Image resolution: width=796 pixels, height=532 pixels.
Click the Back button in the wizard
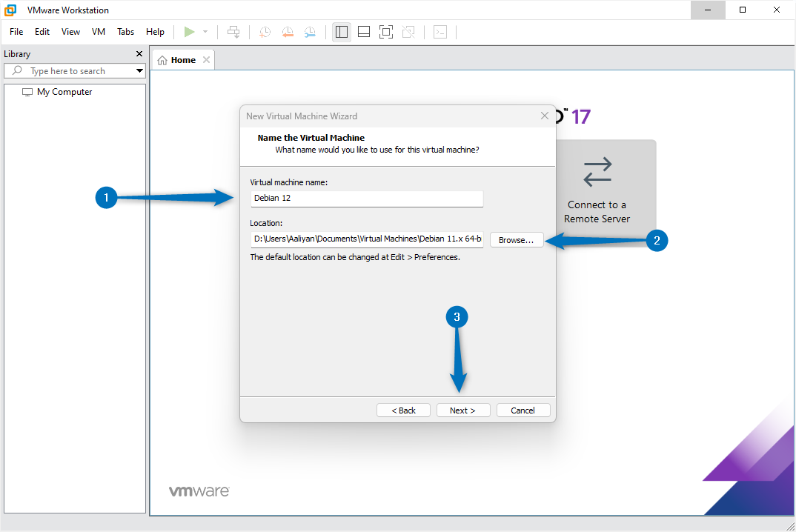tap(403, 410)
